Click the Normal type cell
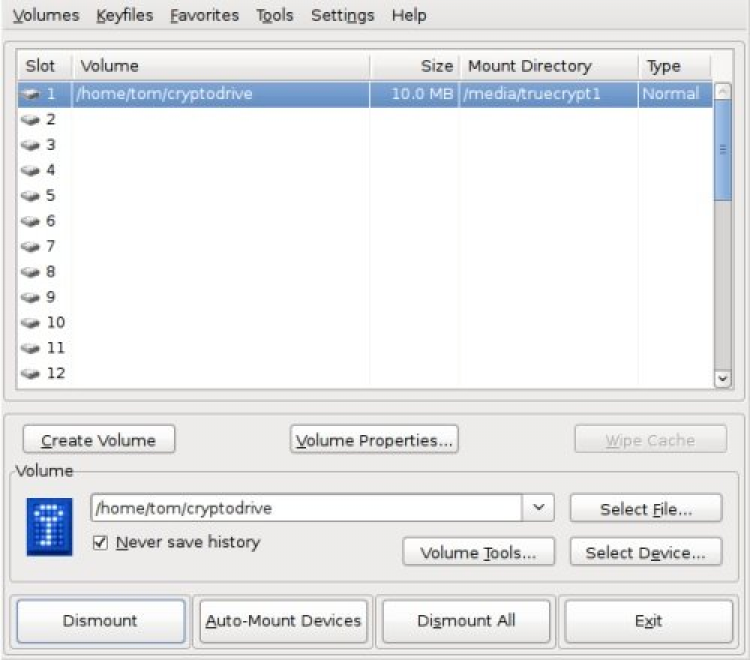This screenshot has width=750, height=660. click(x=675, y=94)
